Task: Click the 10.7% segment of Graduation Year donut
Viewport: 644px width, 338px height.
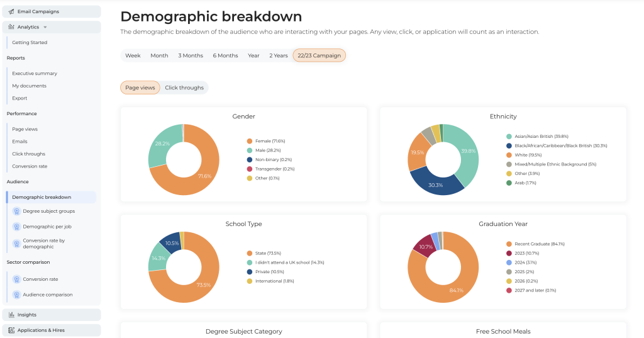Action: [426, 247]
